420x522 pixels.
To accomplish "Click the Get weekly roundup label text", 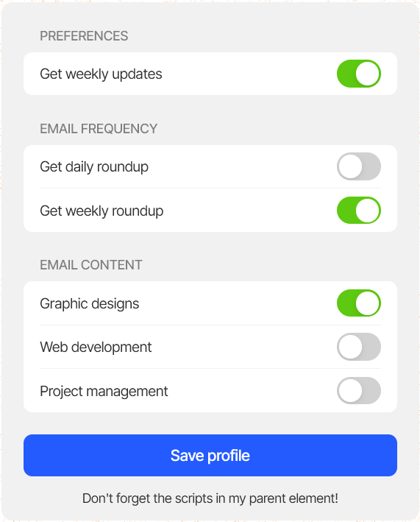I will click(x=102, y=211).
